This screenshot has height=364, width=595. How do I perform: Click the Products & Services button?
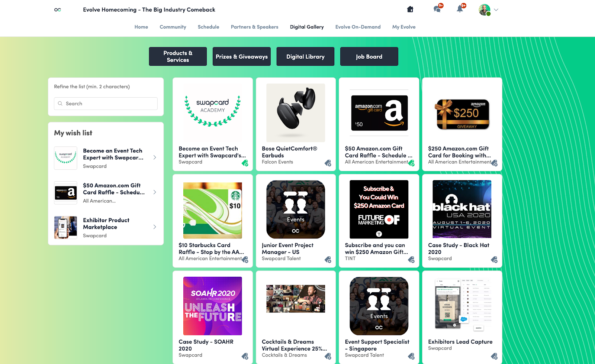[178, 56]
